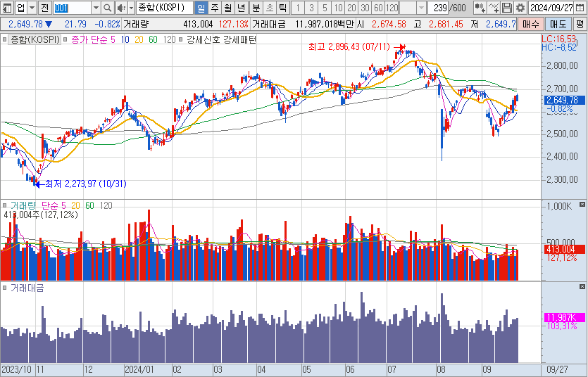This screenshot has width=588, height=377.
Task: Select the 년 yearly period
Action: tap(242, 8)
